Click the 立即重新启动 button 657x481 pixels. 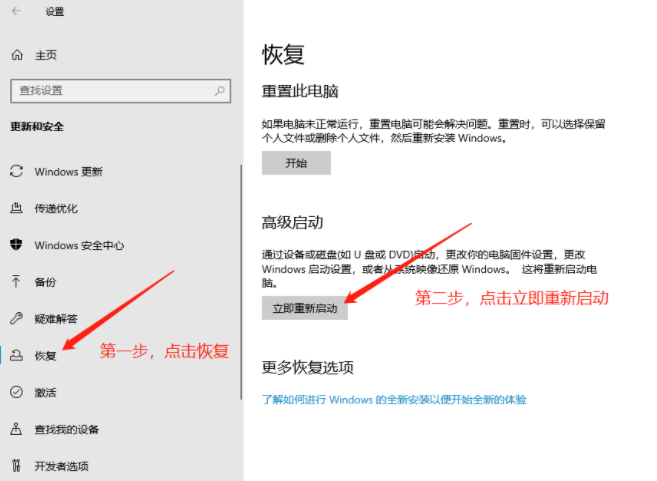click(305, 308)
